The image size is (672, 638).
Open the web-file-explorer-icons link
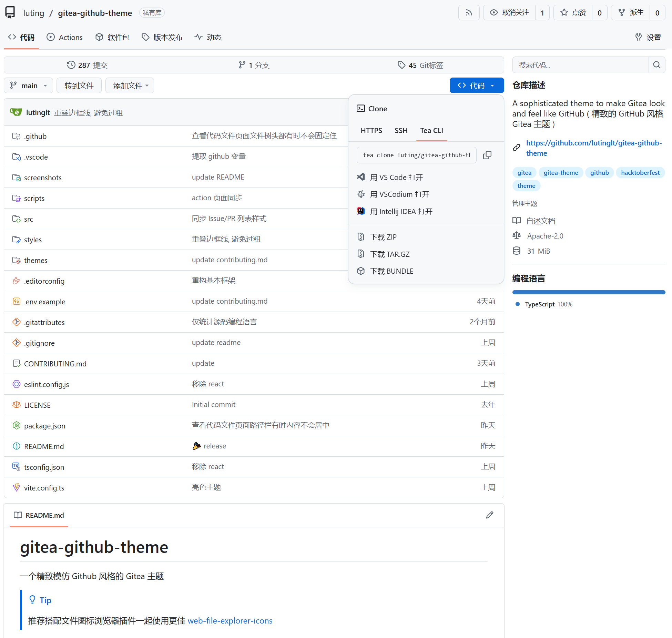[230, 621]
